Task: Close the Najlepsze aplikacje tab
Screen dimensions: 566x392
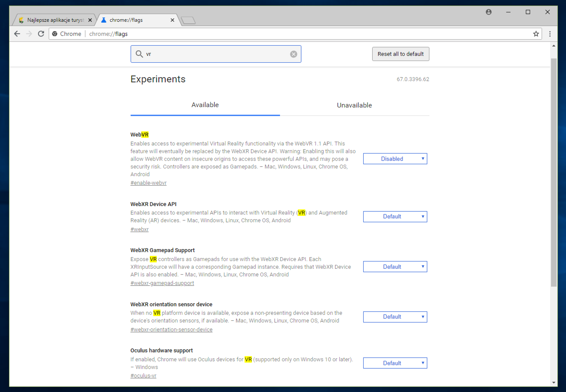Action: coord(90,20)
